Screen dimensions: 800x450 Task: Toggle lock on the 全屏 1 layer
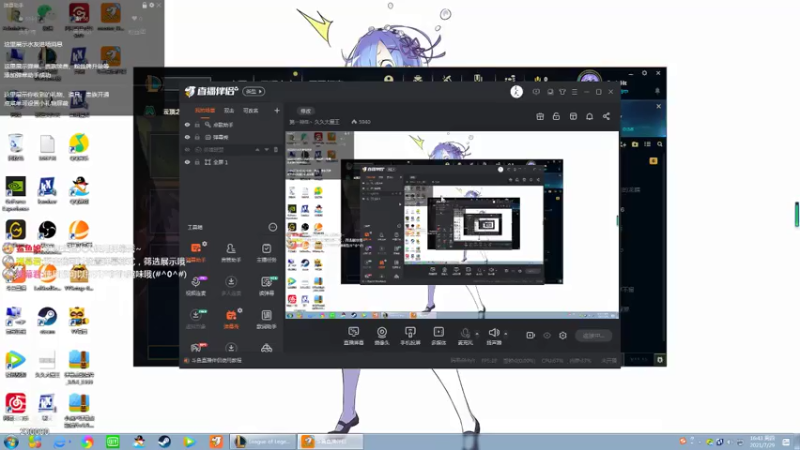click(x=197, y=162)
